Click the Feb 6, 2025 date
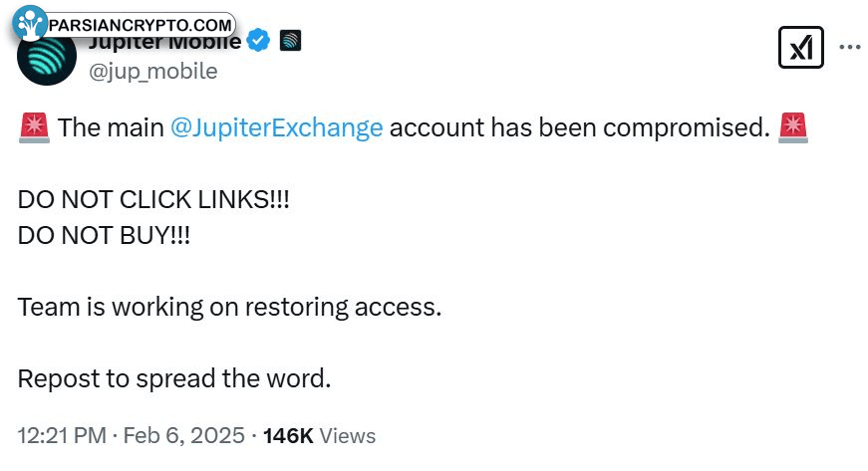Viewport: 868px width, 471px height. click(x=183, y=435)
